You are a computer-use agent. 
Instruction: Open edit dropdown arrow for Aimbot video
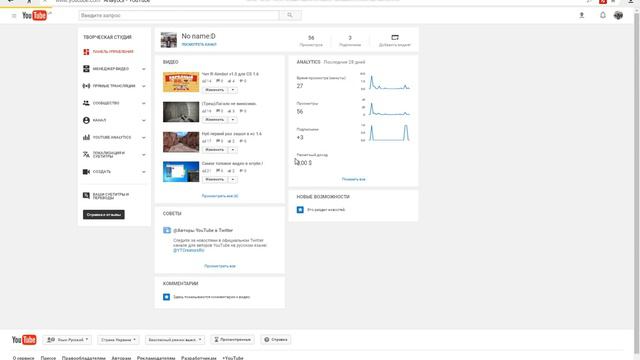pyautogui.click(x=233, y=90)
